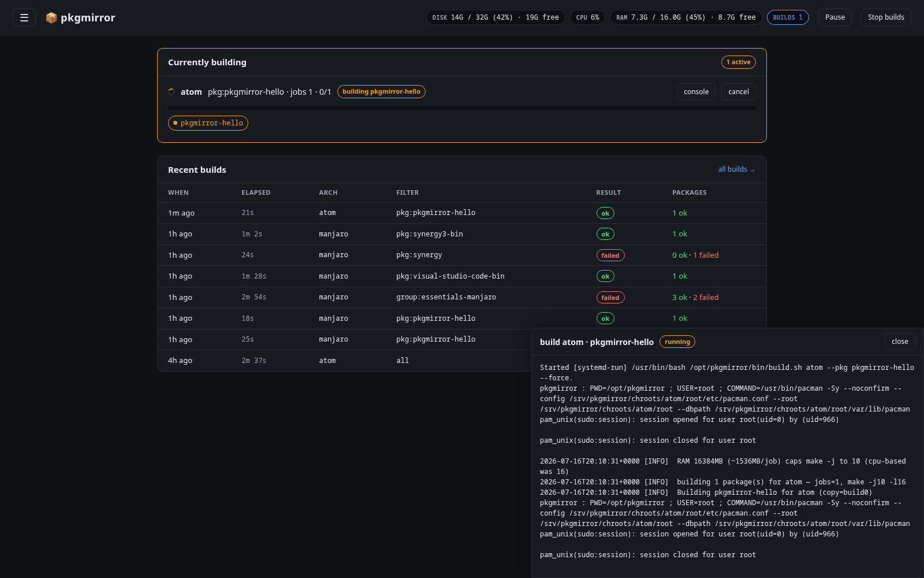This screenshot has width=924, height=578.
Task: Click the spinner icon next to atom
Action: coord(172,92)
